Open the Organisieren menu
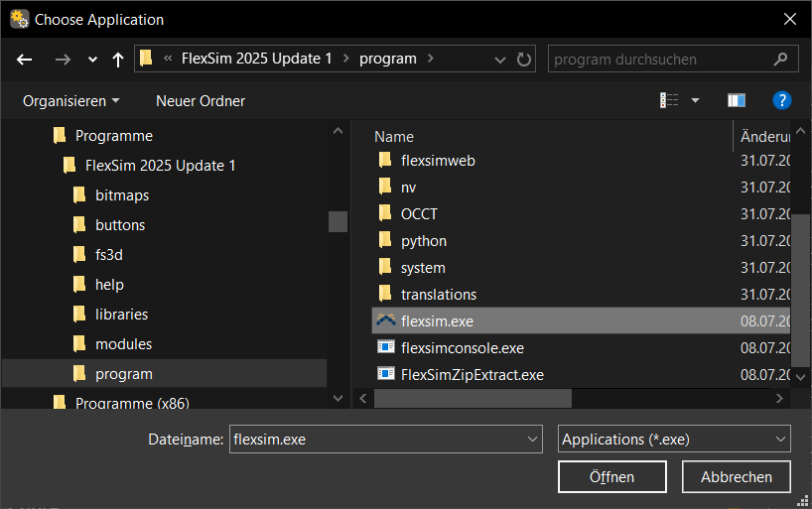The height and width of the screenshot is (509, 812). click(x=70, y=101)
